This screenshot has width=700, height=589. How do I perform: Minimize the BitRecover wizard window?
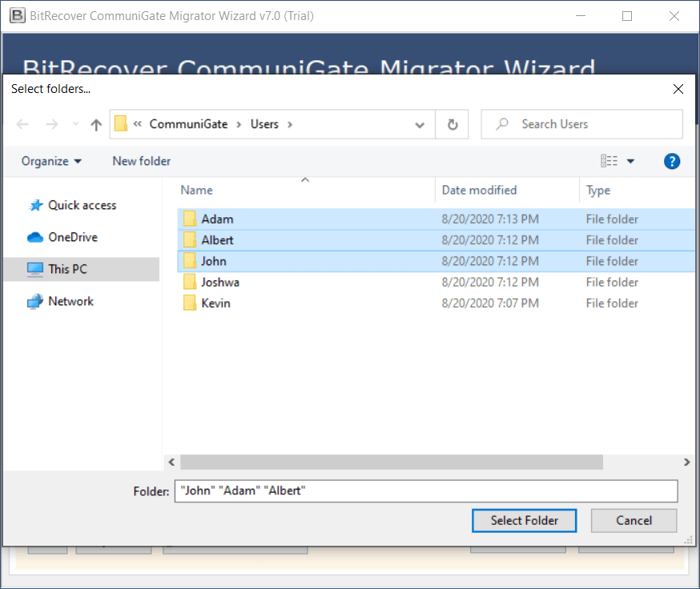click(581, 16)
